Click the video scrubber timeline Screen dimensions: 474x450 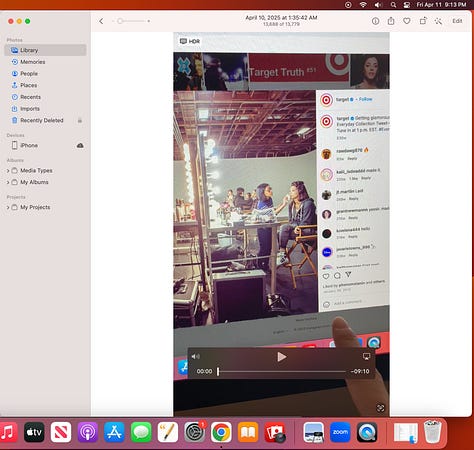point(282,371)
